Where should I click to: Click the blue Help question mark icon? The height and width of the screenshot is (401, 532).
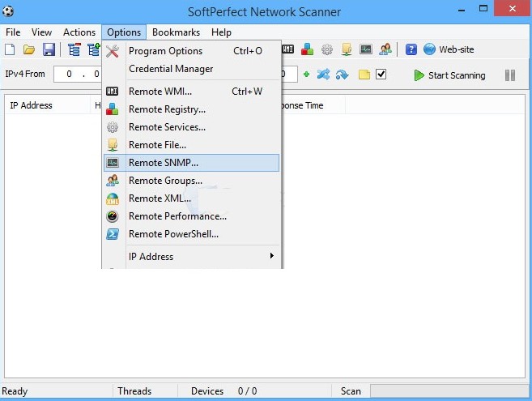pos(411,49)
